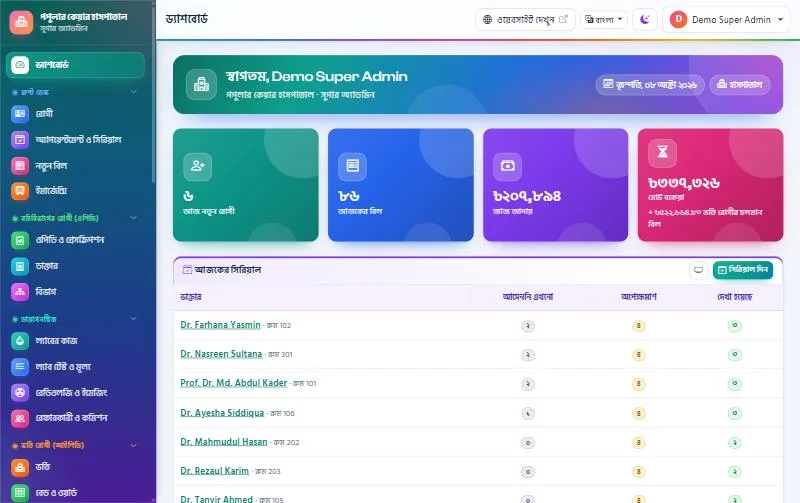Click the ৳৩৩৭,৩২৬ total dues figure

[x=684, y=183]
